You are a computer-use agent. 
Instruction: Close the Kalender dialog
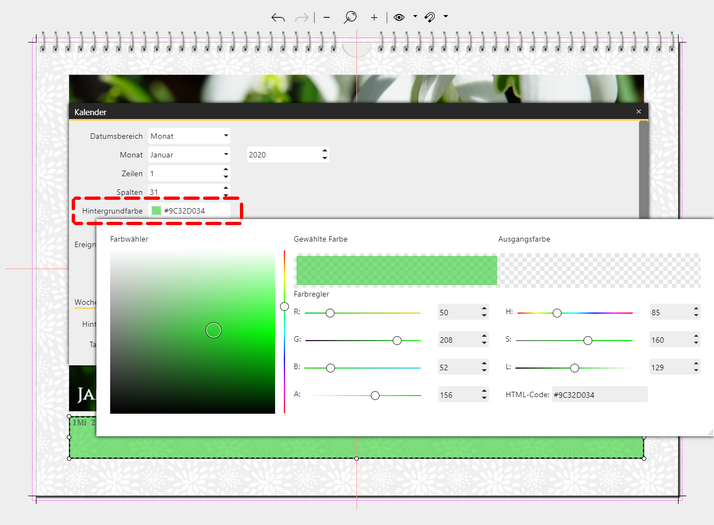point(639,112)
